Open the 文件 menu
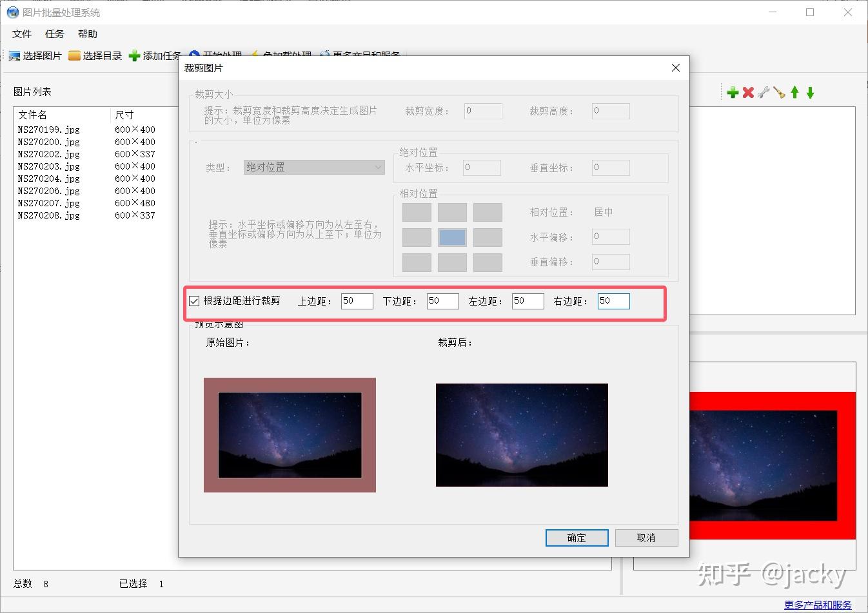The width and height of the screenshot is (868, 613). coord(21,34)
